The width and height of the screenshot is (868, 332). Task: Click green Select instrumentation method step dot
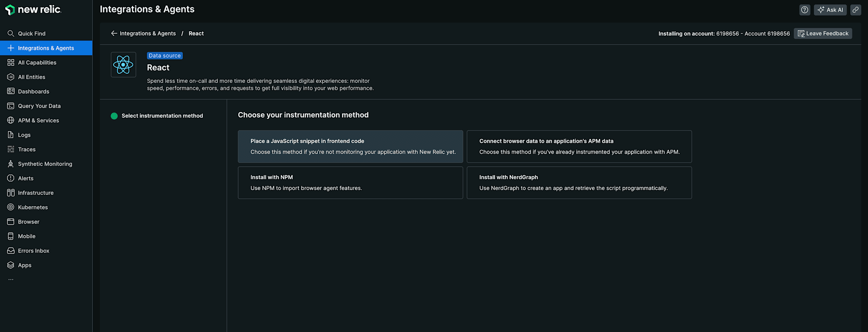click(x=114, y=116)
